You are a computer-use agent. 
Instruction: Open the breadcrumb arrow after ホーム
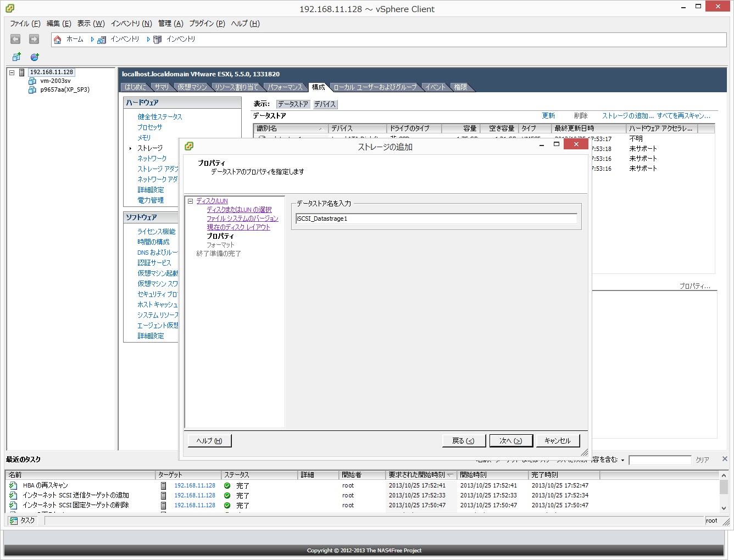point(92,40)
